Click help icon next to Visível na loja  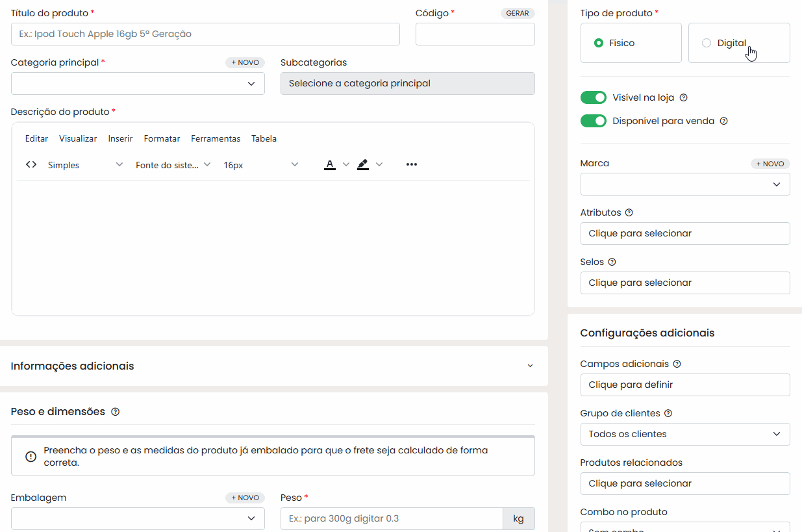(x=683, y=97)
